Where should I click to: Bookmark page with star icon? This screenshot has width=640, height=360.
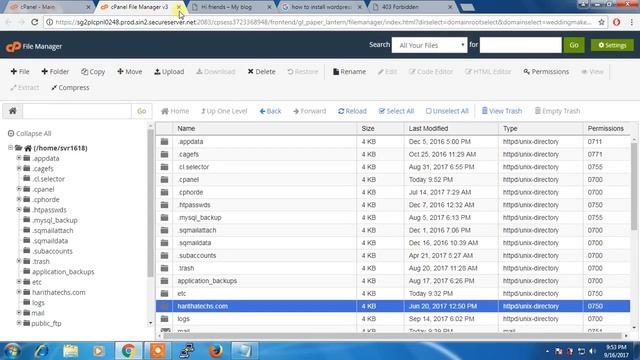pos(601,22)
